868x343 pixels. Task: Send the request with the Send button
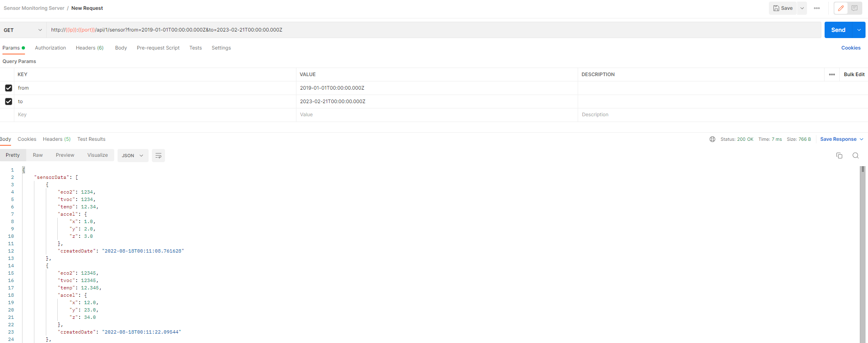point(838,30)
